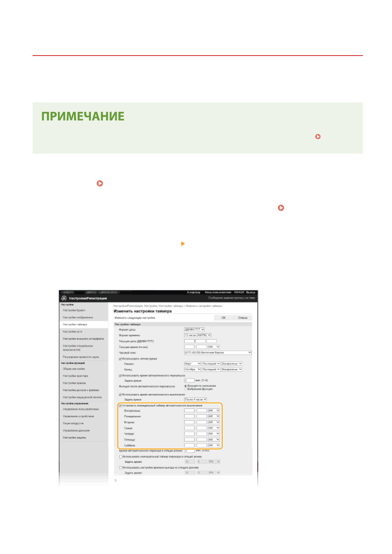Click the Отмена cancel button
392x554 pixels.
pyautogui.click(x=243, y=318)
